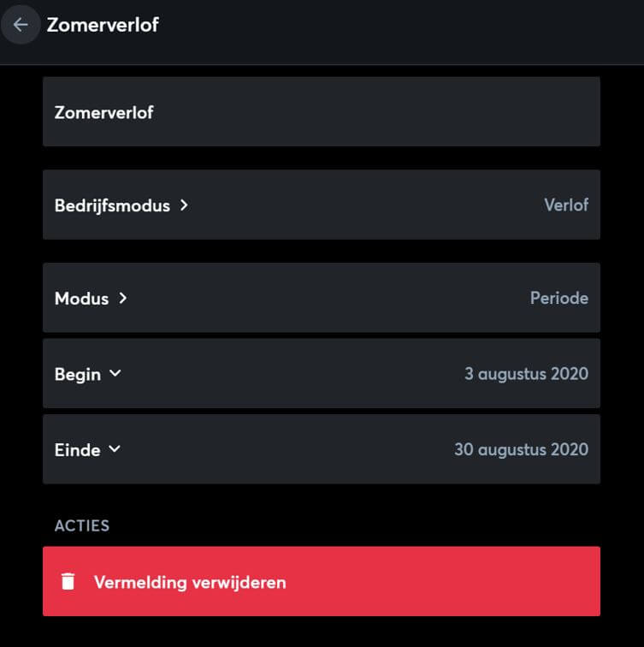This screenshot has height=647, width=644.
Task: Click the trash can icon
Action: pos(68,582)
